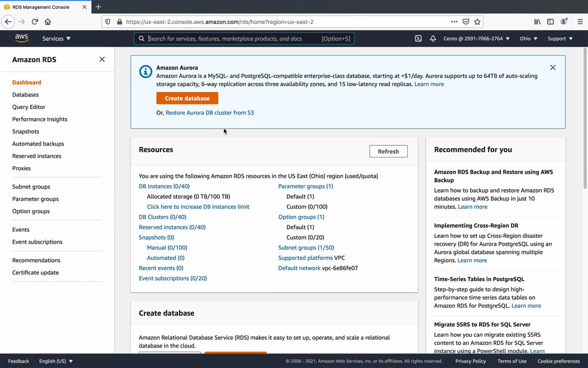Expand the Services dropdown menu
588x368 pixels.
point(56,38)
